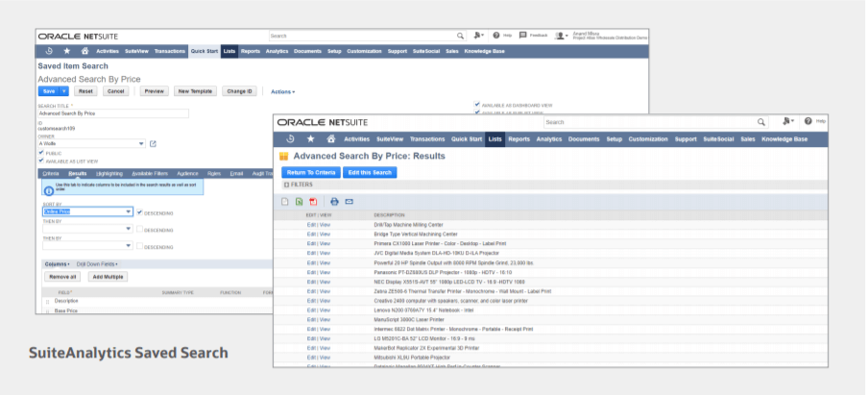Click the list icon beside the Results title
Viewport: 868px width, 395px height.
click(284, 157)
